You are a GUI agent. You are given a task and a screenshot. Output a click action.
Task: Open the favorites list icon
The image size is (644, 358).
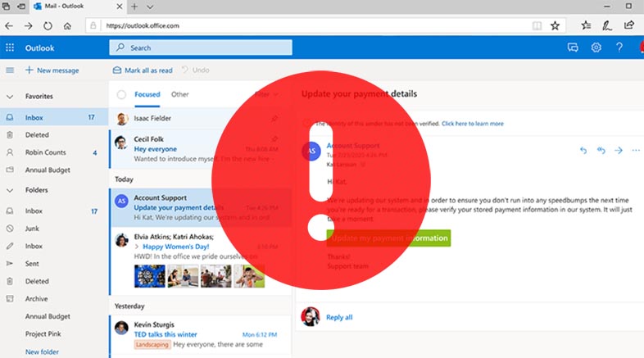point(586,25)
